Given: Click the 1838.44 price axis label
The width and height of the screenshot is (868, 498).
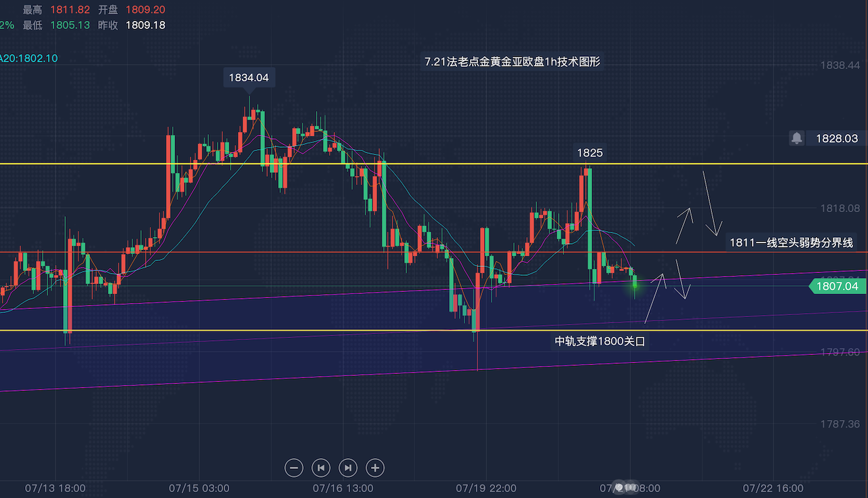Looking at the screenshot, I should point(838,65).
